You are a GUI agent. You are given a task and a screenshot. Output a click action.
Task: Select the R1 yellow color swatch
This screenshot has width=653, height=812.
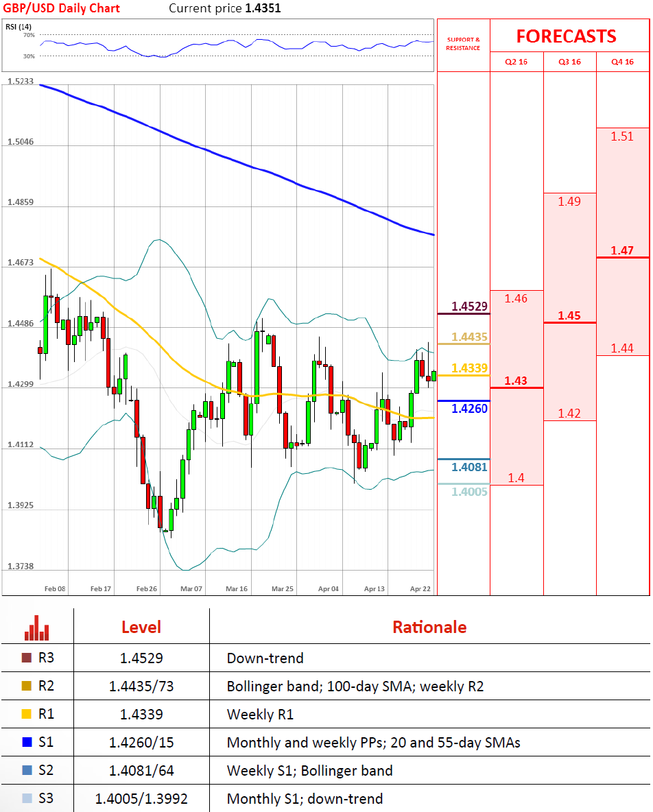pos(27,714)
